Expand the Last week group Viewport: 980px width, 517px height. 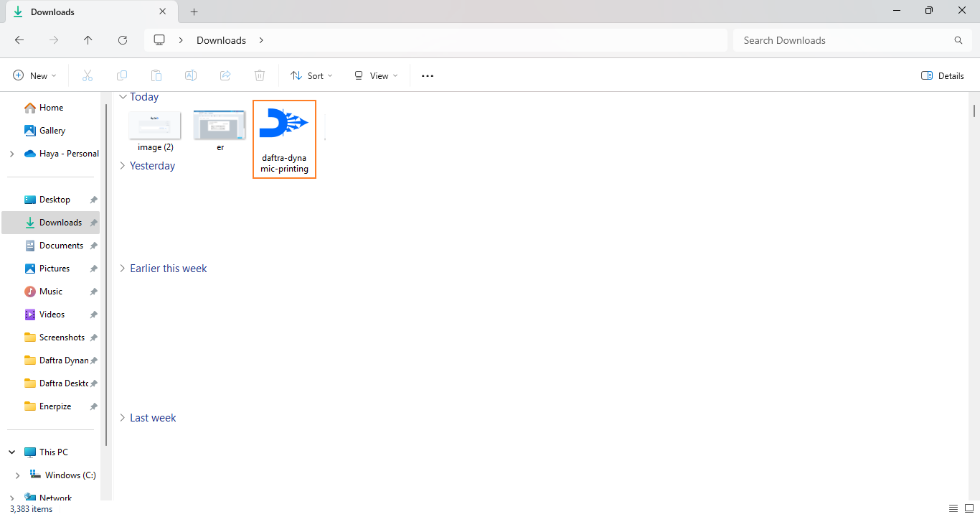point(123,418)
